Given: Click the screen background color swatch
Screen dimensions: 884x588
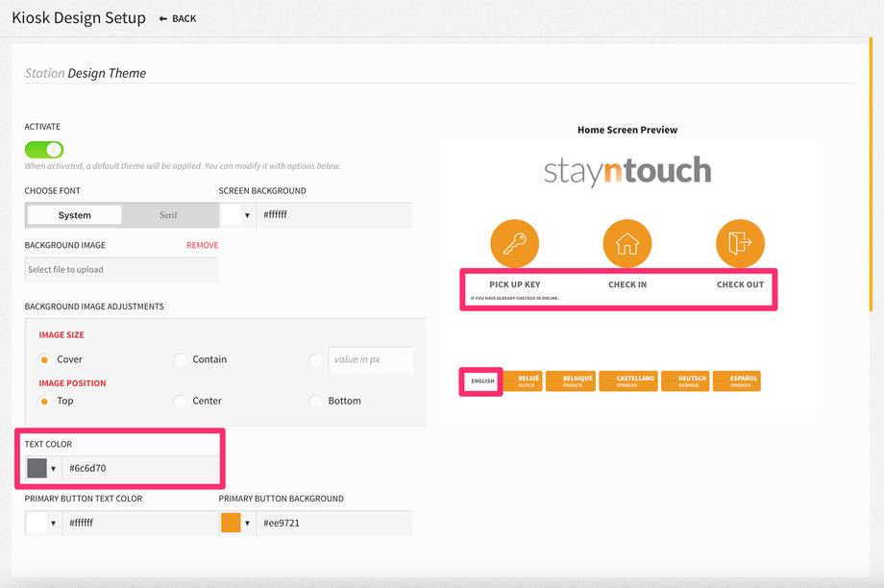Looking at the screenshot, I should pyautogui.click(x=231, y=215).
